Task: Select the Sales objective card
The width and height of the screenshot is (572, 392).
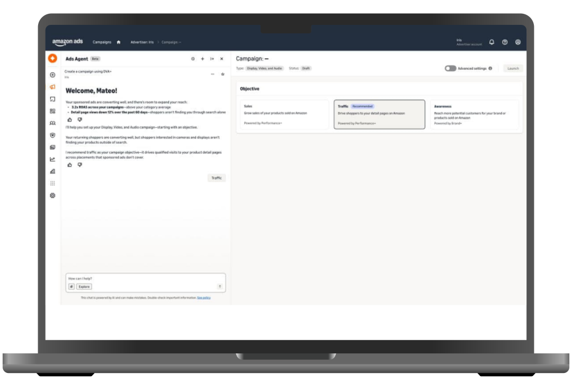Action: click(x=284, y=114)
